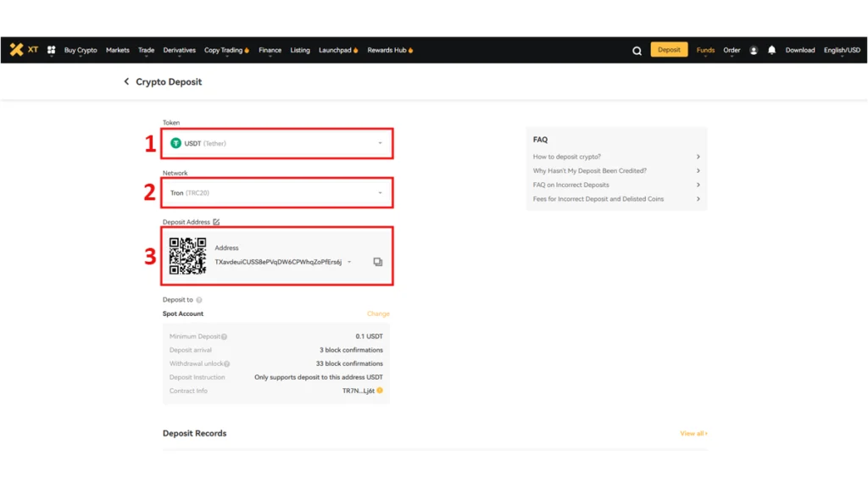868x488 pixels.
Task: Open the Funds dropdown menu
Action: tap(705, 50)
